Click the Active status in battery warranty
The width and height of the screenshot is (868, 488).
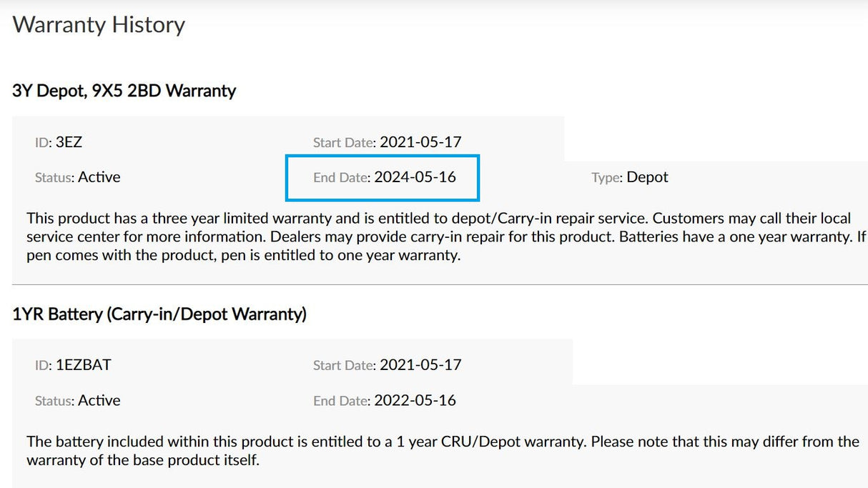(99, 400)
